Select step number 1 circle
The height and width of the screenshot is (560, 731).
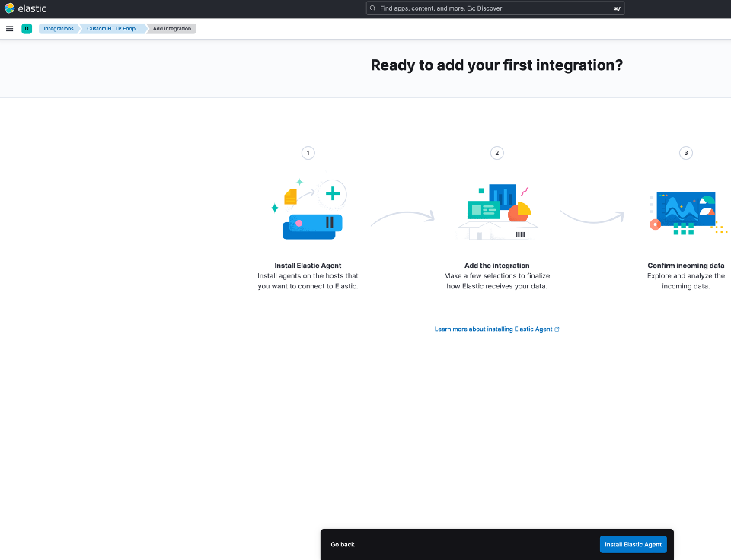click(x=308, y=153)
